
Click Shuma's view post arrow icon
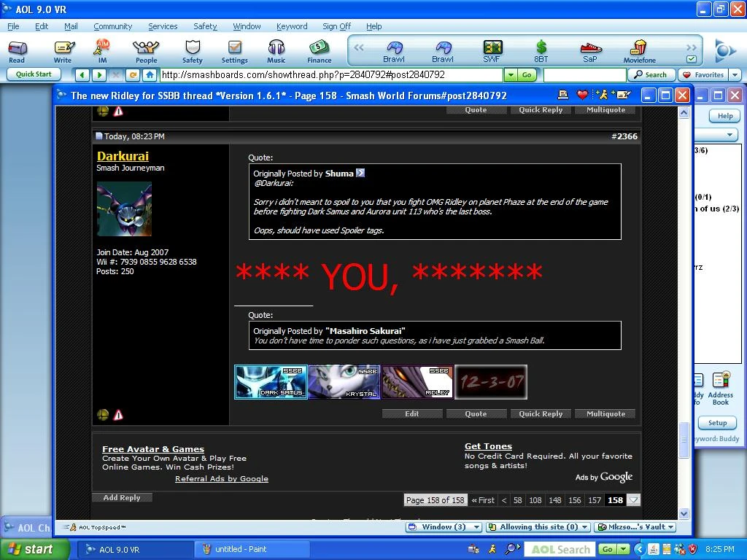click(x=360, y=173)
